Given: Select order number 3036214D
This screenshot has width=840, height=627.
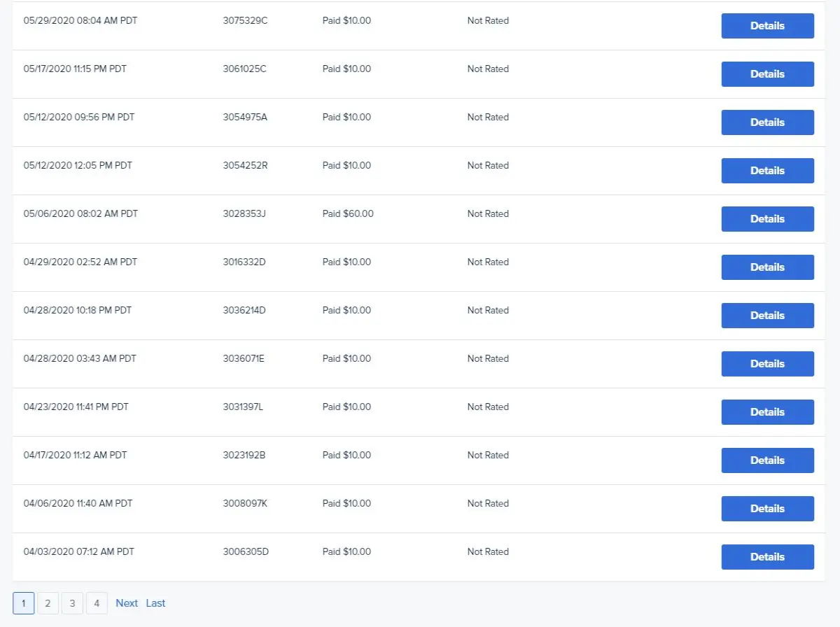Looking at the screenshot, I should pyautogui.click(x=244, y=311).
